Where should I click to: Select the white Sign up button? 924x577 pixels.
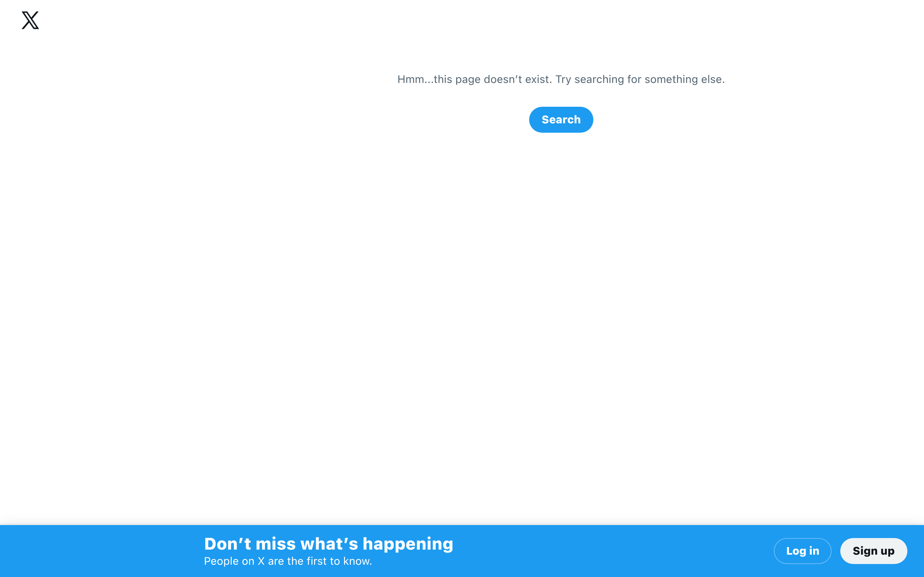click(873, 551)
